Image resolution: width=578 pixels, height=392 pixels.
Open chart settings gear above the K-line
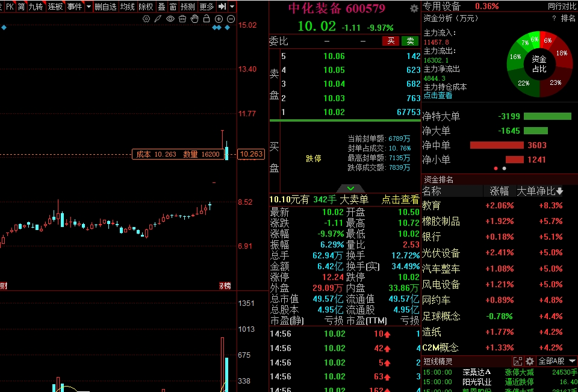(146, 19)
